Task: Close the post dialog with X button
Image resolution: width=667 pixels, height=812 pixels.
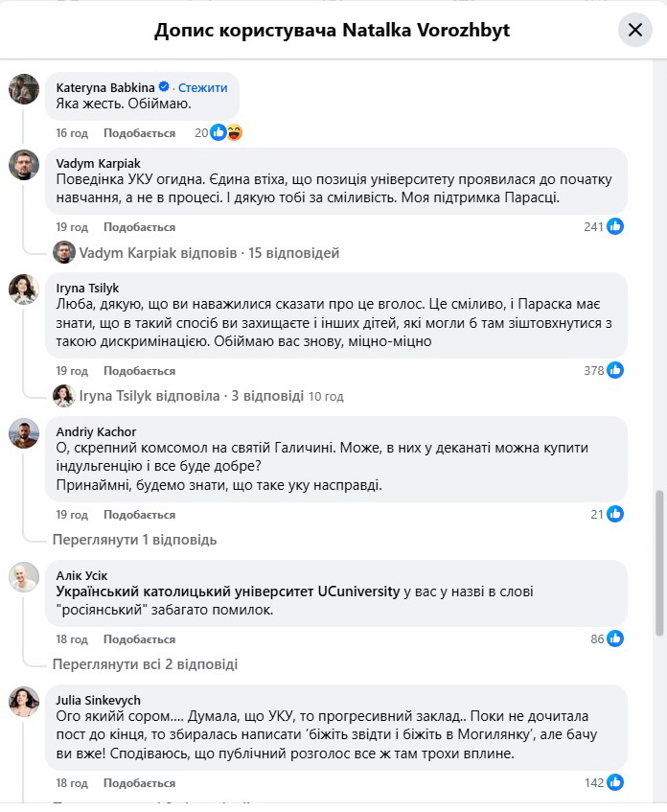Action: click(634, 30)
